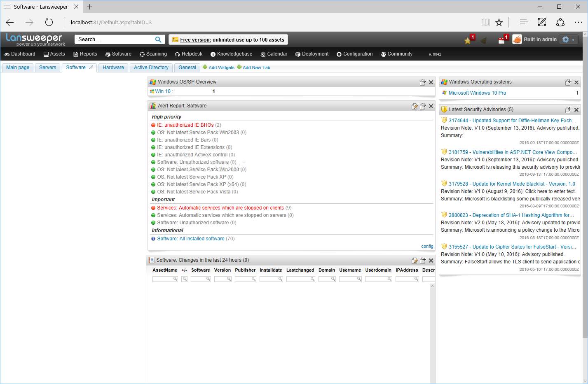
Task: Open the browser Share icon
Action: 560,22
